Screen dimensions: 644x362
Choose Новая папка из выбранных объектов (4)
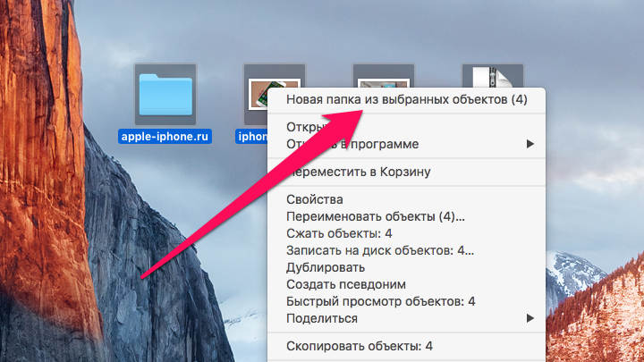406,100
